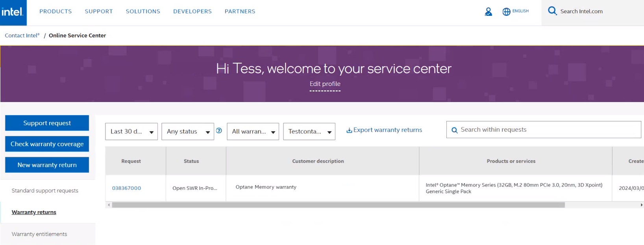Go to Standard support requests
This screenshot has width=644, height=245.
pos(45,191)
